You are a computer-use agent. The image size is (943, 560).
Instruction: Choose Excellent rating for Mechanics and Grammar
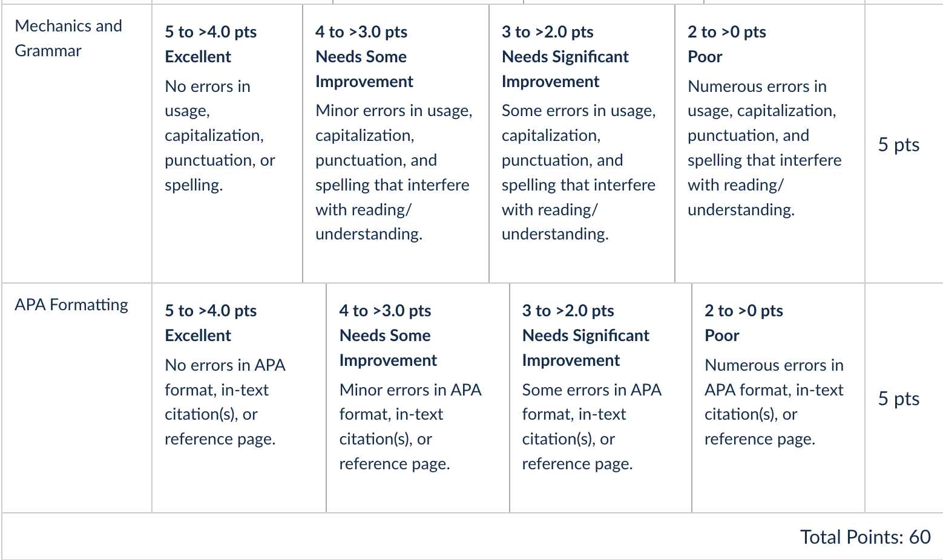coord(227,144)
